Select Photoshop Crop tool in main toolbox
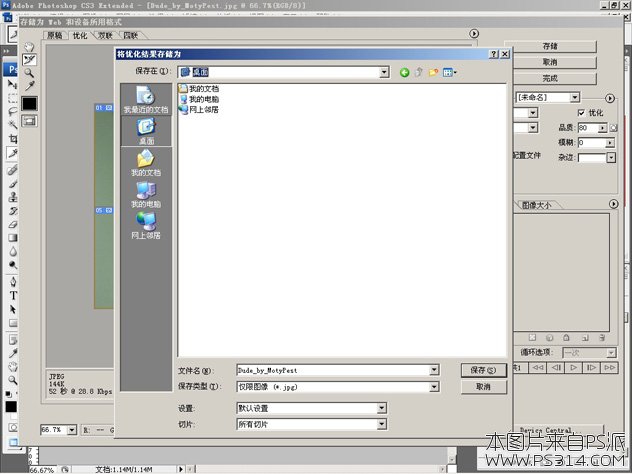 click(x=13, y=139)
